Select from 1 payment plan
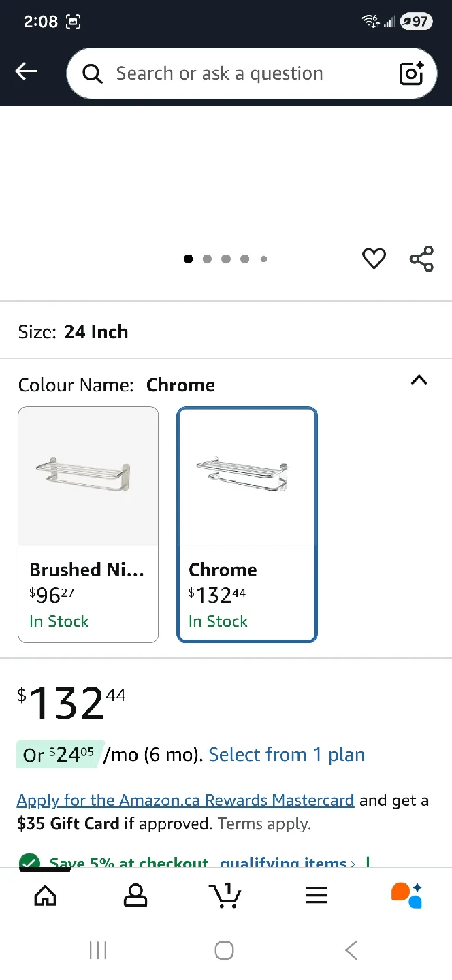This screenshot has width=452, height=980. pos(286,754)
